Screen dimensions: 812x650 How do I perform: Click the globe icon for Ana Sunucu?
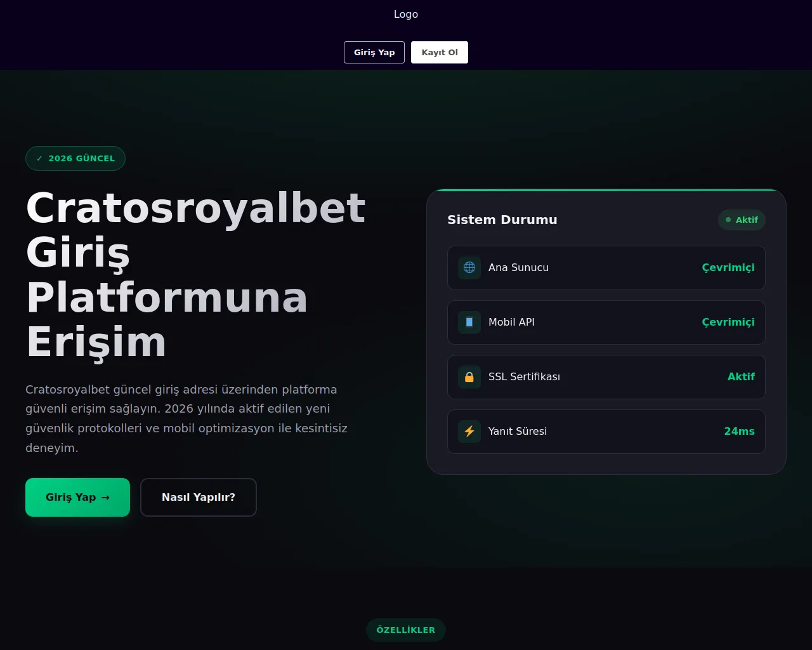click(x=469, y=268)
